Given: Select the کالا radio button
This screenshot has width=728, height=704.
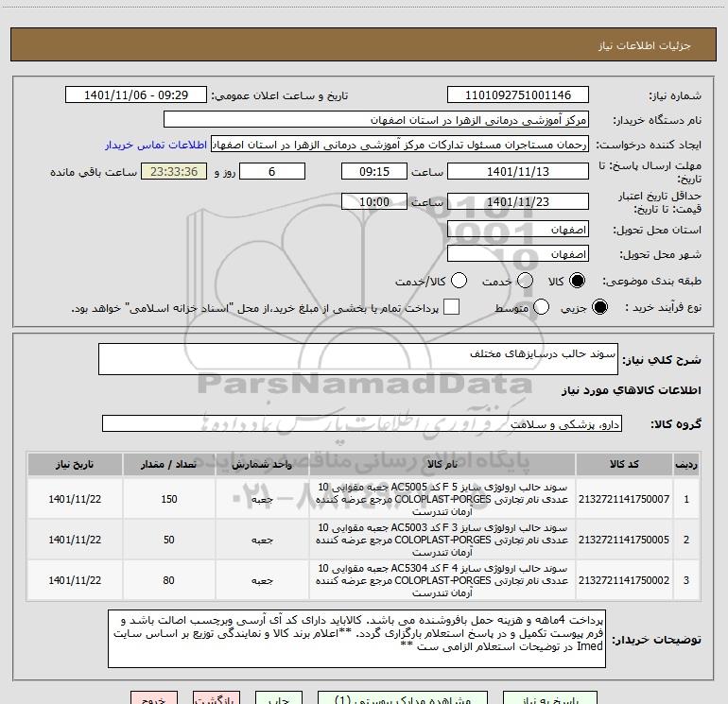Looking at the screenshot, I should coord(577,281).
